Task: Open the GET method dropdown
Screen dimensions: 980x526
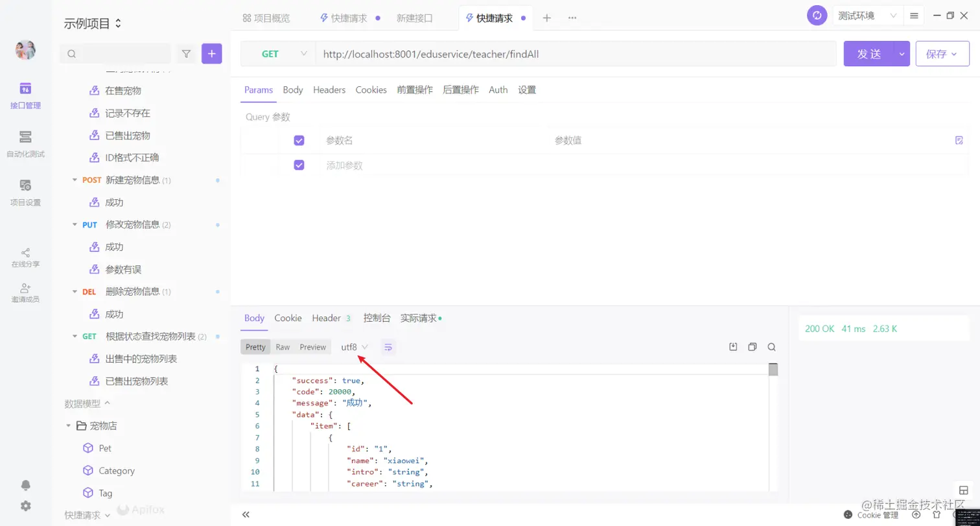Action: [279, 54]
